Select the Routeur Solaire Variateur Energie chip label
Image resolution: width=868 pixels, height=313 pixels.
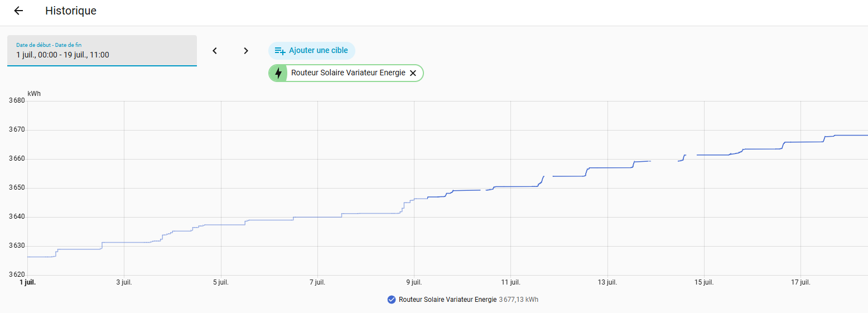click(x=348, y=73)
